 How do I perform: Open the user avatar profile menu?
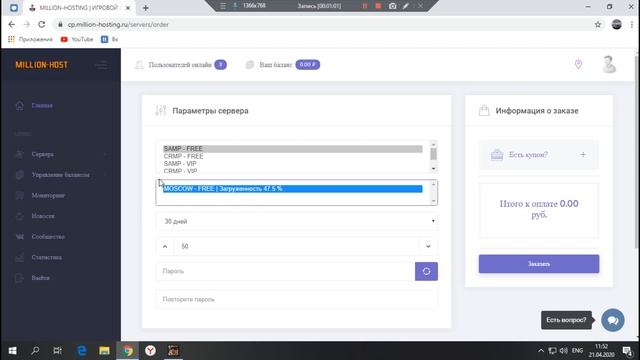(x=609, y=64)
